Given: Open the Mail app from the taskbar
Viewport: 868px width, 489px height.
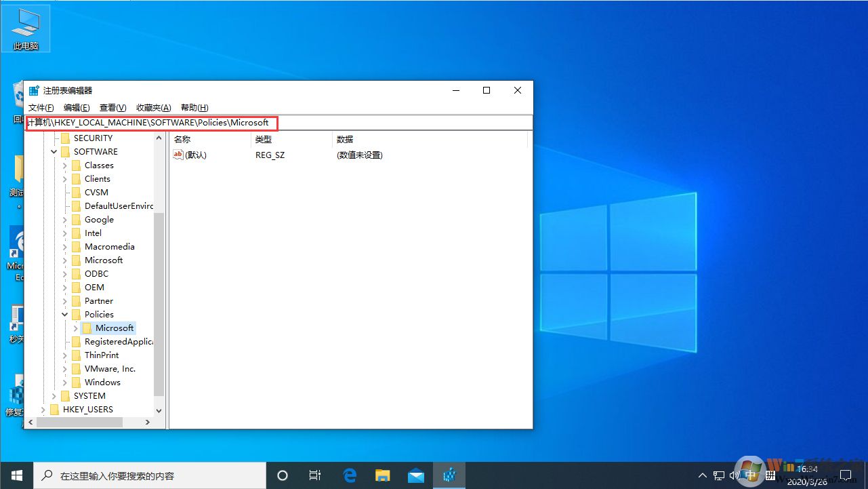Looking at the screenshot, I should click(415, 475).
